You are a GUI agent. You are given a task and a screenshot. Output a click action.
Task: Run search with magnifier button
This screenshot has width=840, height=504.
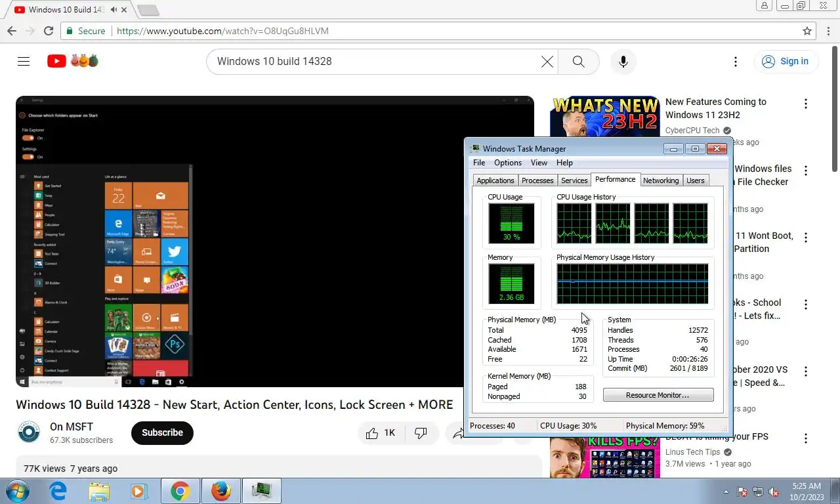point(578,62)
